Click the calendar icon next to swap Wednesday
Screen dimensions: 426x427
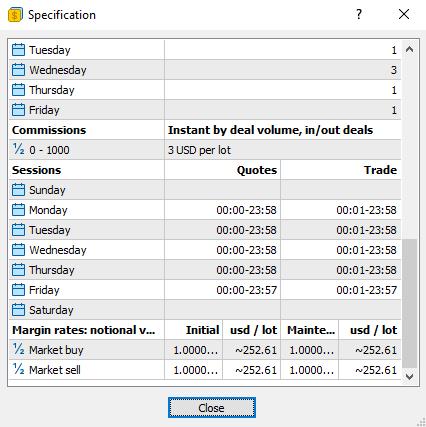pos(18,70)
